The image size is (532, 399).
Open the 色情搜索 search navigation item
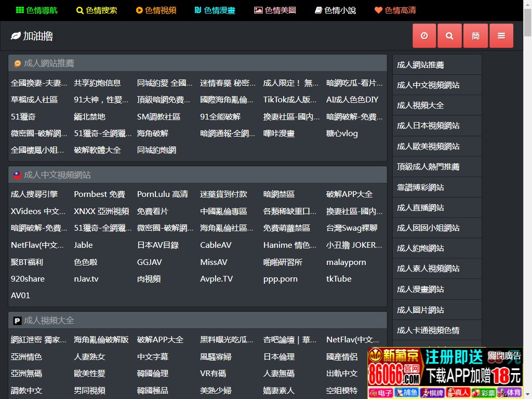tap(97, 10)
